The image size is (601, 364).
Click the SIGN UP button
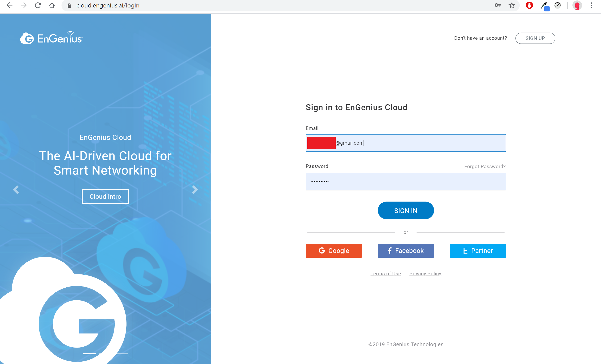(x=535, y=38)
